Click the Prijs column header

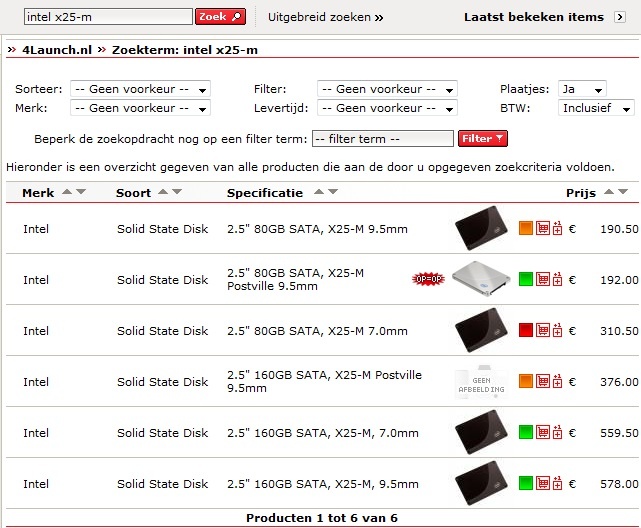coord(581,193)
